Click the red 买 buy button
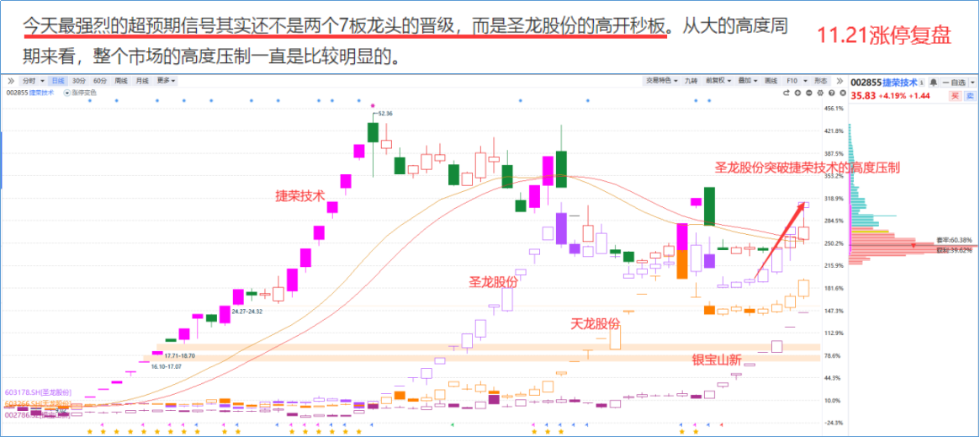980x437 pixels. [x=955, y=96]
